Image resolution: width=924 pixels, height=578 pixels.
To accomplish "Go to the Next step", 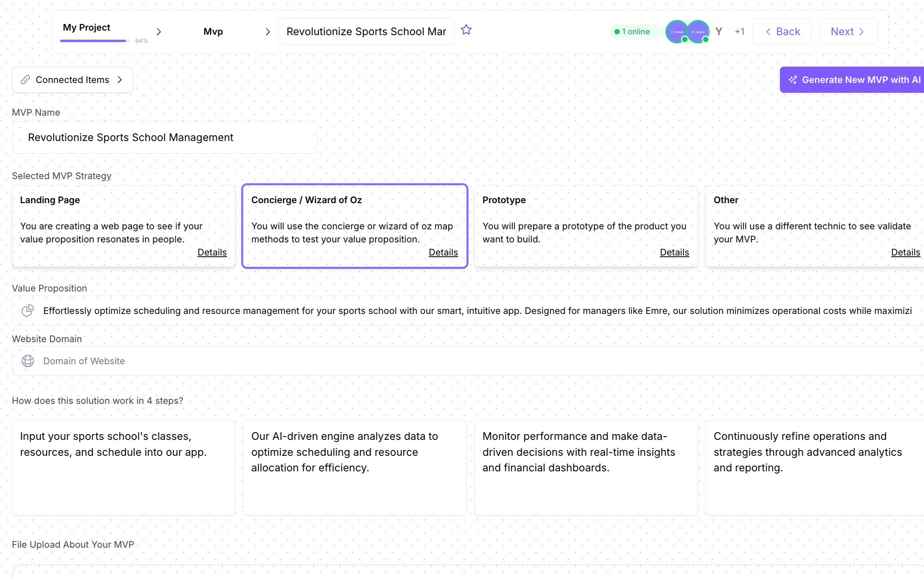I will [848, 31].
